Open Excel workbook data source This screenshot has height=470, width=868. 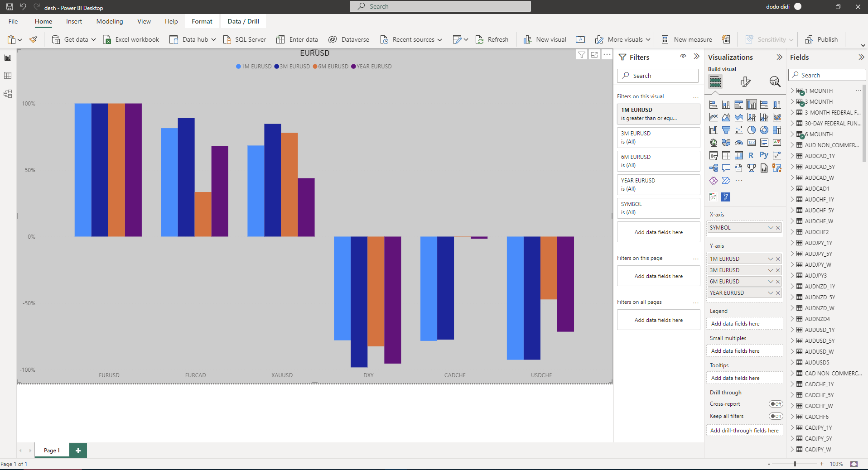click(x=131, y=39)
